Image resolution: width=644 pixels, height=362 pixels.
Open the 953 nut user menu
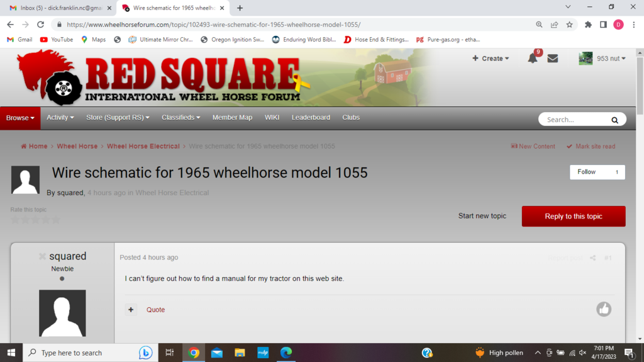tap(602, 59)
